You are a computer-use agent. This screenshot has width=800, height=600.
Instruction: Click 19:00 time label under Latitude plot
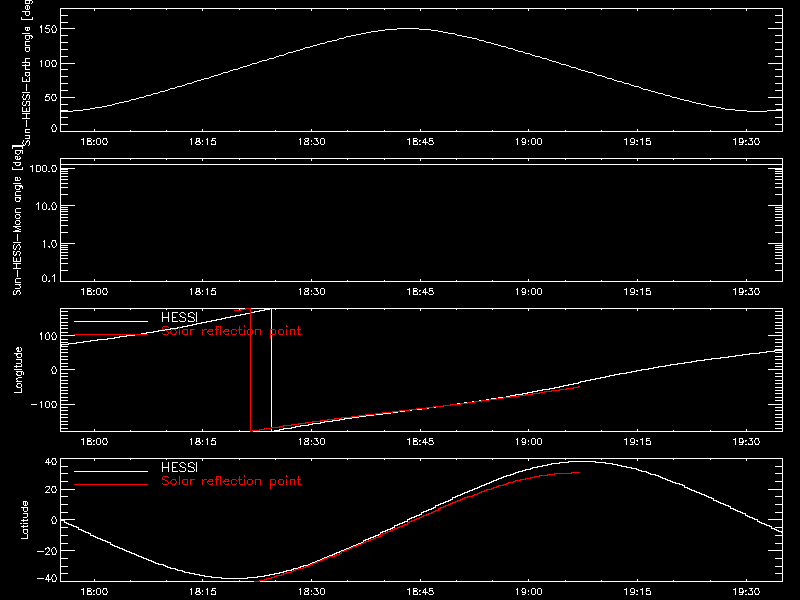529,591
